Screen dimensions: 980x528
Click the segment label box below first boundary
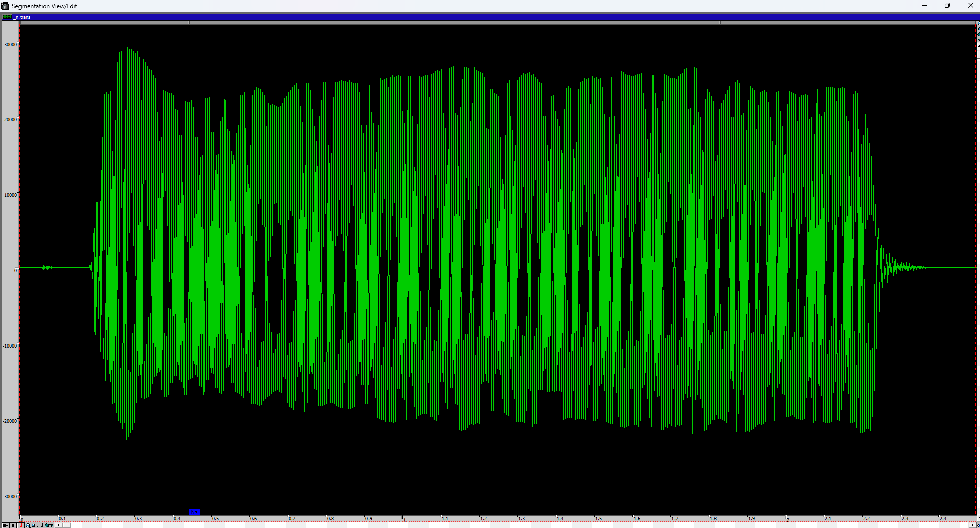194,512
